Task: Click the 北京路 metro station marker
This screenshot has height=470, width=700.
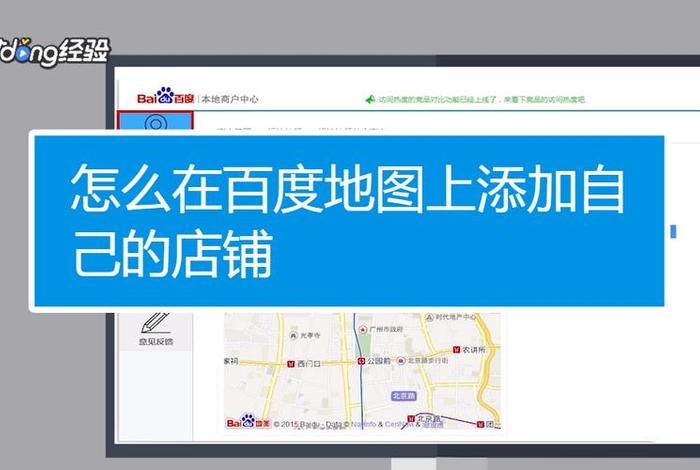Action: point(411,418)
